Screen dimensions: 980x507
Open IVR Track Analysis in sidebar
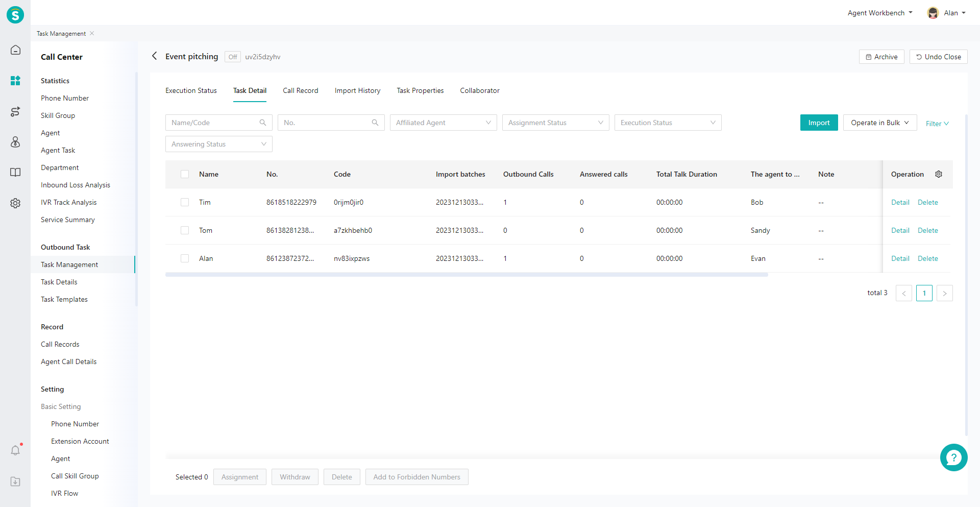coord(69,202)
